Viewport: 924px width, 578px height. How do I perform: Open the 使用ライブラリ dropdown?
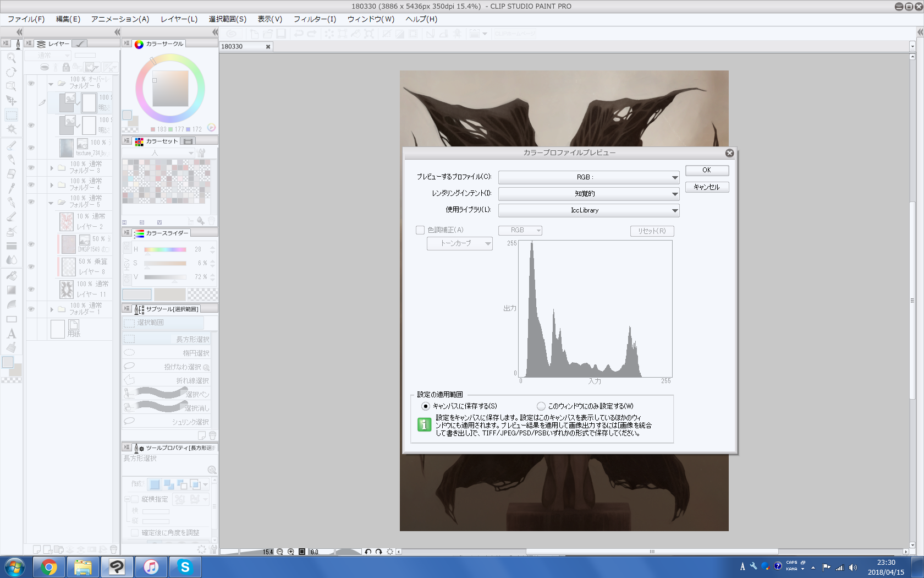pos(588,210)
